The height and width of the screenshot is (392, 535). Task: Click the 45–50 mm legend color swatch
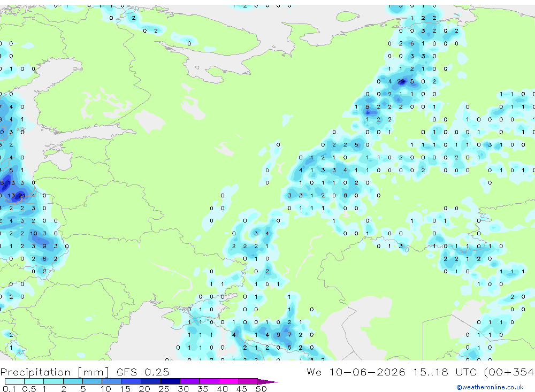pyautogui.click(x=248, y=381)
